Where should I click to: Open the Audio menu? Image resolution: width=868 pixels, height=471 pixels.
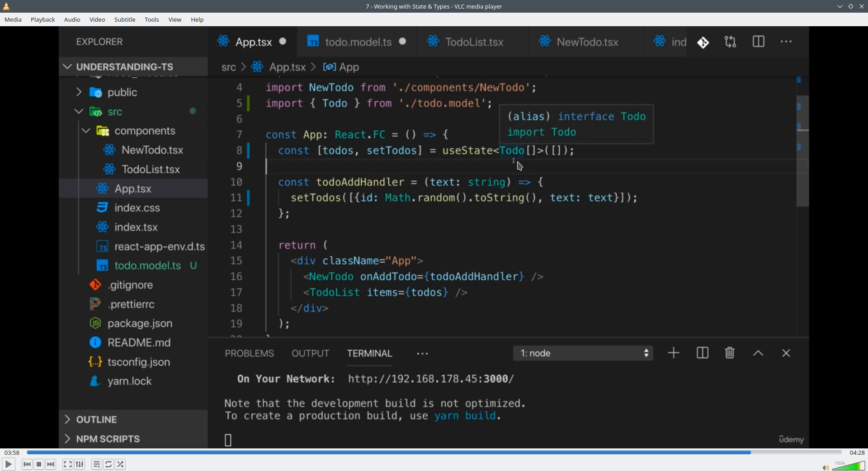pyautogui.click(x=72, y=20)
